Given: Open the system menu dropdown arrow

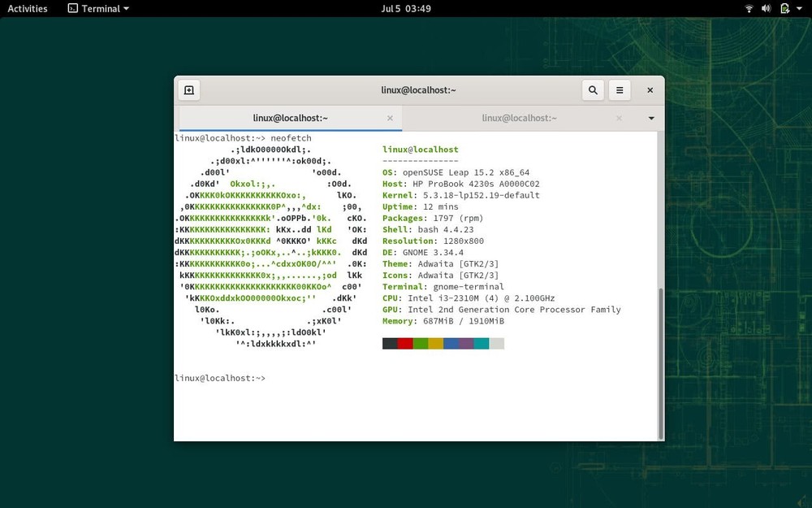Looking at the screenshot, I should click(x=800, y=9).
